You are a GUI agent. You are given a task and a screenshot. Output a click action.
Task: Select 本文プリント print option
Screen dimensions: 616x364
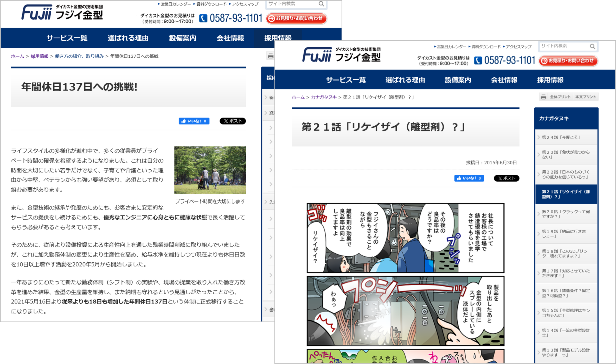point(586,97)
